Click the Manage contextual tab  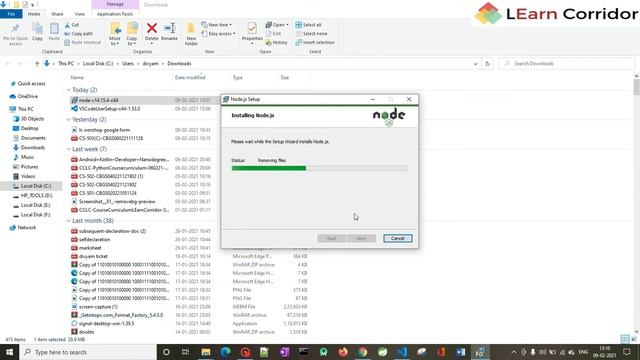[x=115, y=4]
